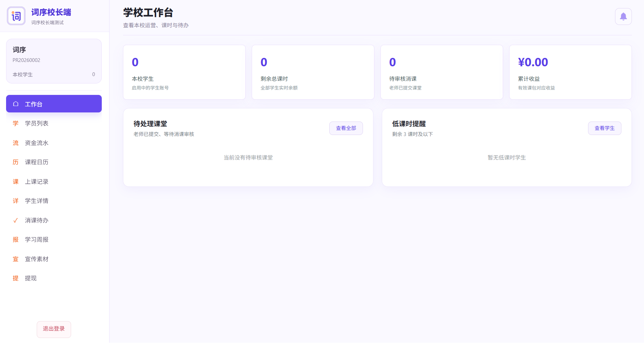Click the notification bell icon
The image size is (644, 343).
coord(623,16)
